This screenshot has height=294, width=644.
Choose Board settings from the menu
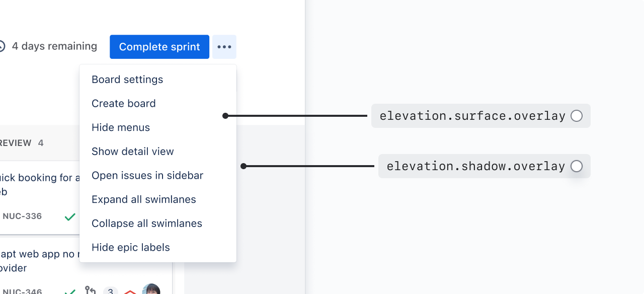pos(127,80)
